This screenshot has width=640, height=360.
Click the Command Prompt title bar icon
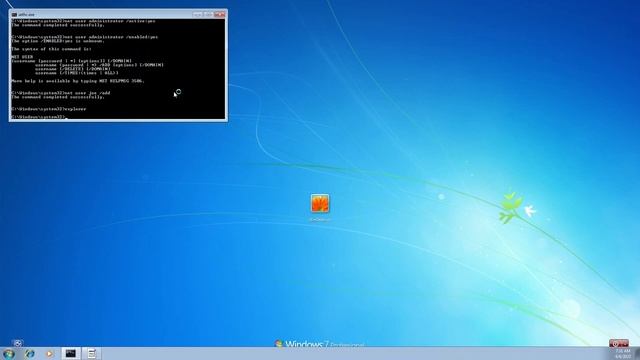point(14,15)
